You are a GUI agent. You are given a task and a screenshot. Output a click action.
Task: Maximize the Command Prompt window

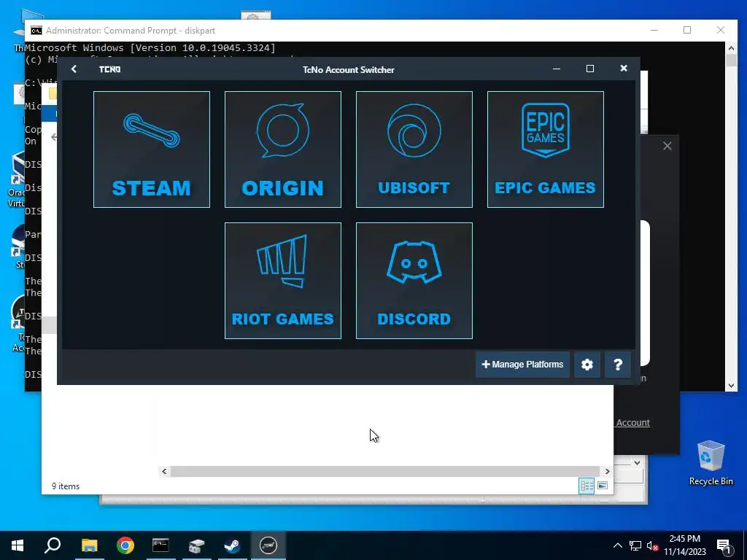point(687,30)
